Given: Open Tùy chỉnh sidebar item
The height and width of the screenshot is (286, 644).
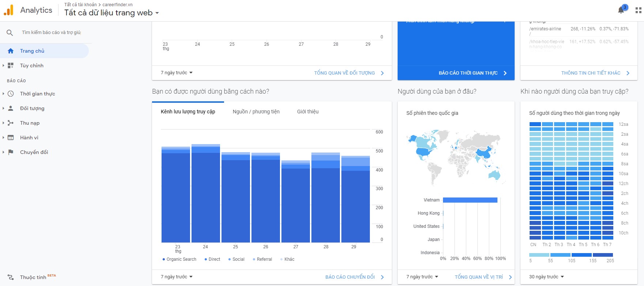Looking at the screenshot, I should pyautogui.click(x=32, y=65).
